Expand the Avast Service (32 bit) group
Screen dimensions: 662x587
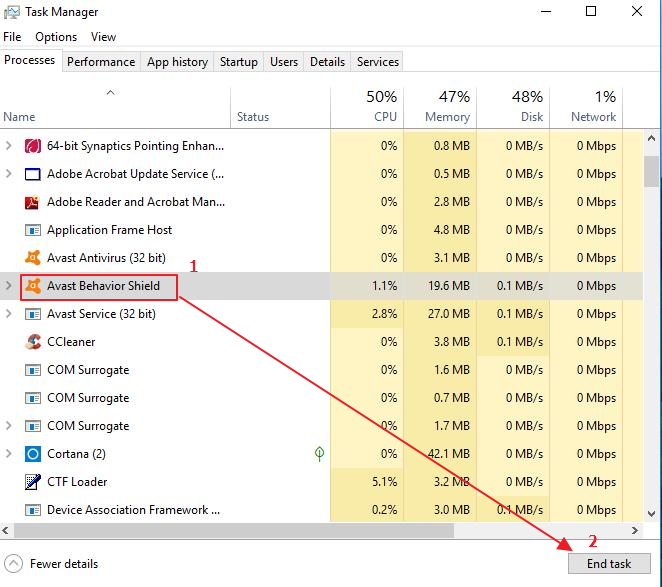coord(9,314)
